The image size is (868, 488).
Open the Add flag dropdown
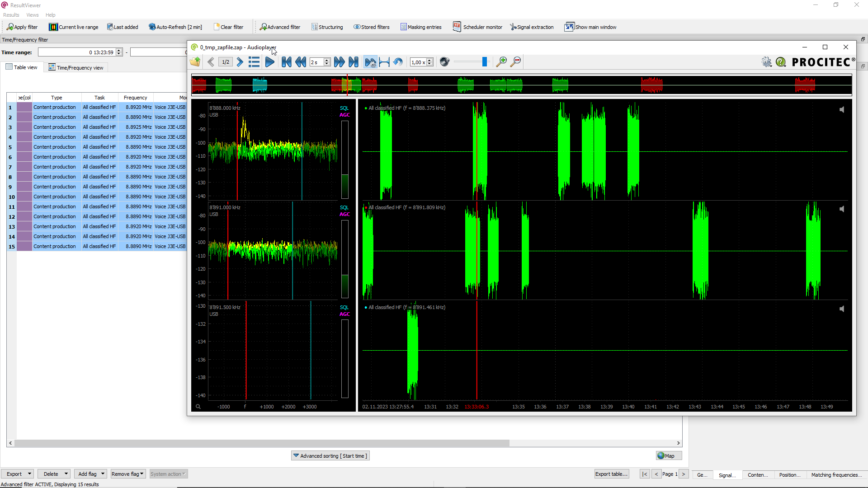click(x=103, y=474)
